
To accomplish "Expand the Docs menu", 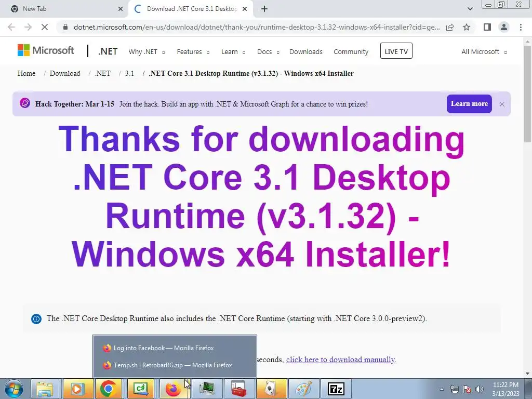I will point(268,52).
